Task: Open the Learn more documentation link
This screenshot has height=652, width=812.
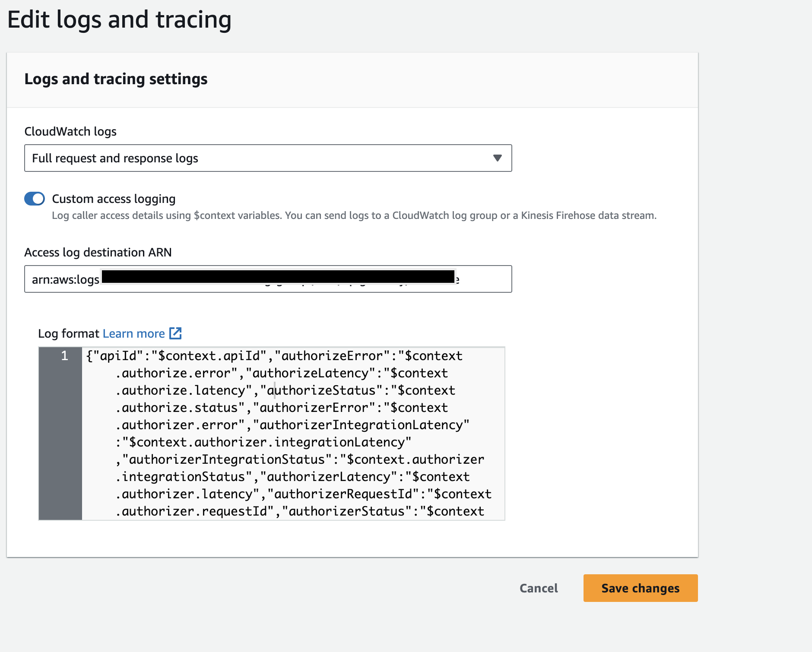Action: pos(133,333)
